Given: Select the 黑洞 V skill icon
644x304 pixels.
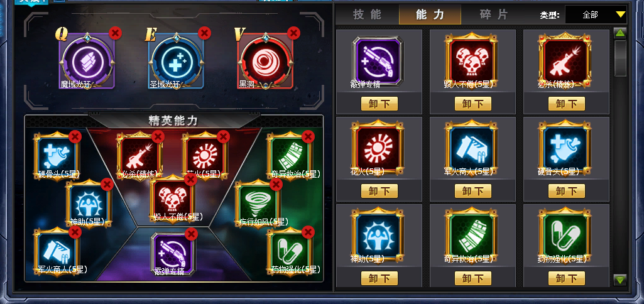Looking at the screenshot, I should [265, 62].
